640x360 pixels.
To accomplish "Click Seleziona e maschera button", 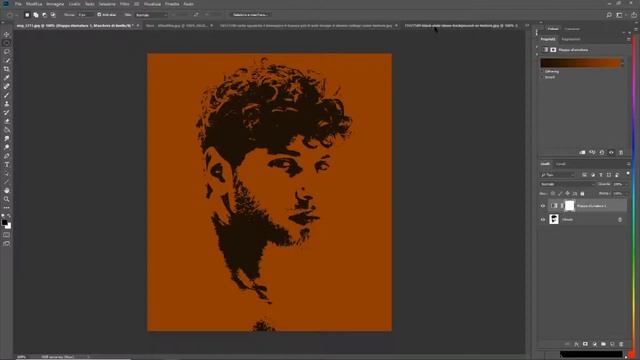I will 250,15.
